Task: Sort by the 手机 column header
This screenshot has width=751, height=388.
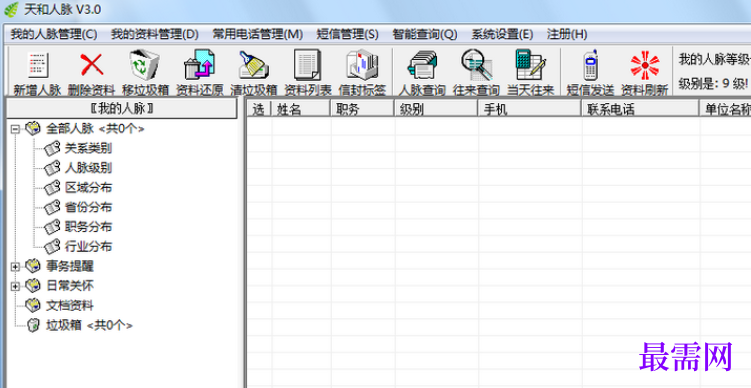Action: pyautogui.click(x=529, y=109)
